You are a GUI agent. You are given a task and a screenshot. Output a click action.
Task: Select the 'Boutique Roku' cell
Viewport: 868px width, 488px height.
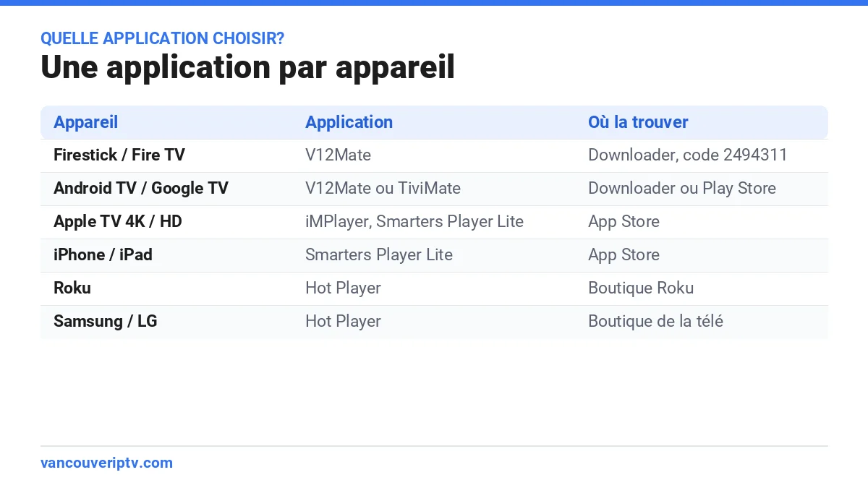pos(641,288)
